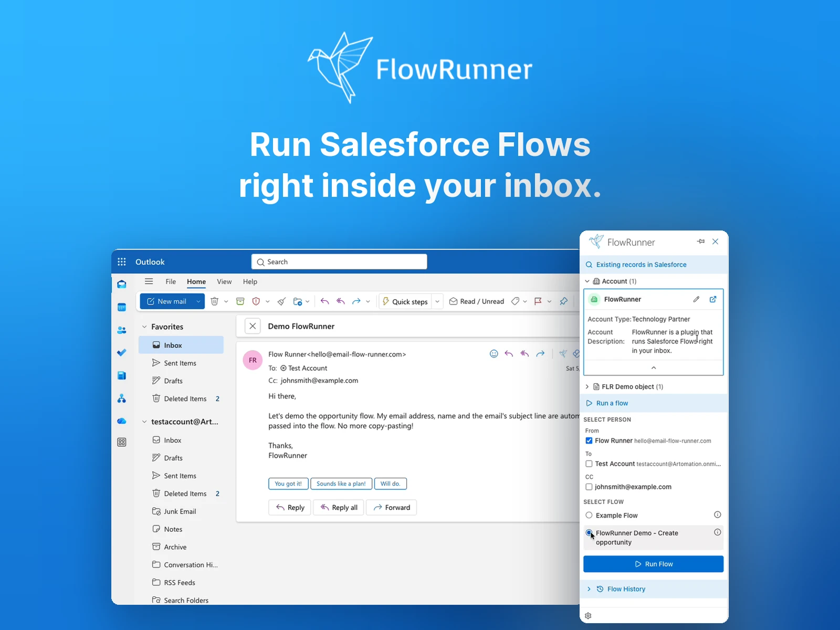This screenshot has width=840, height=630.
Task: Switch to the View tab
Action: tap(224, 281)
